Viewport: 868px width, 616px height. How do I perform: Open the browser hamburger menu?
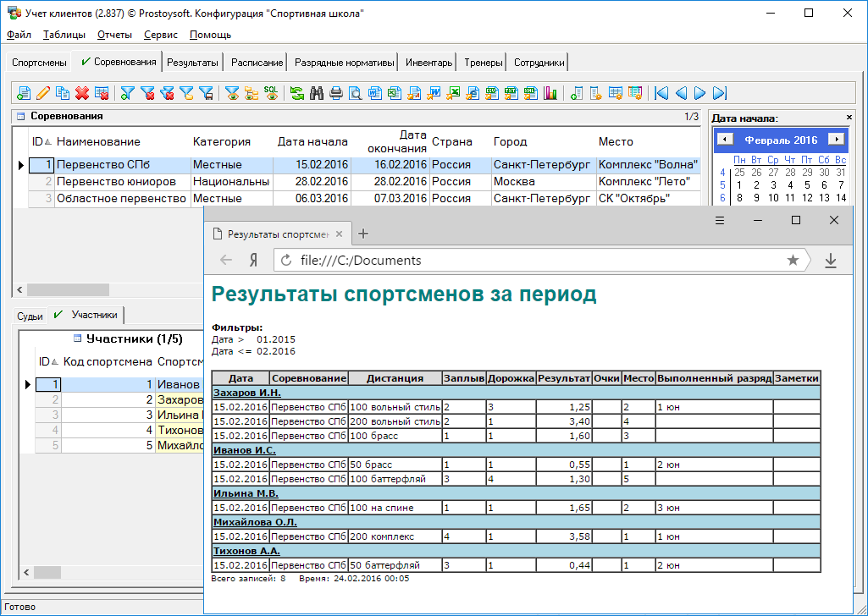click(720, 220)
